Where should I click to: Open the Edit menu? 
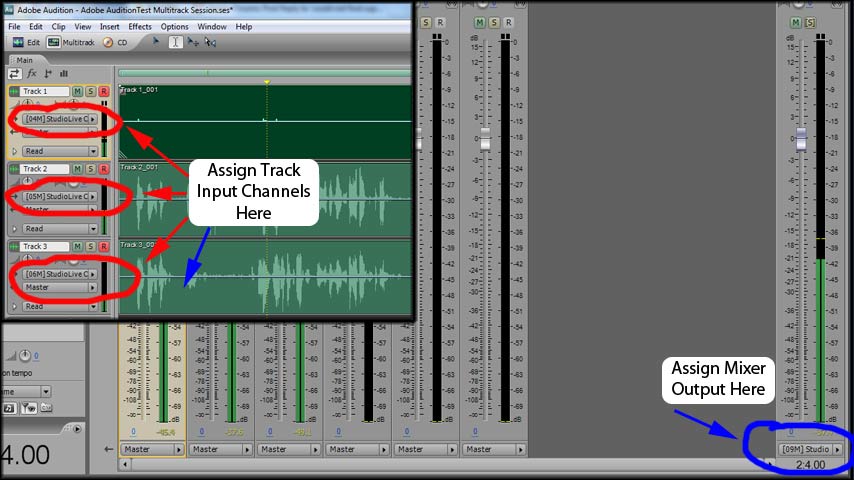tap(36, 26)
